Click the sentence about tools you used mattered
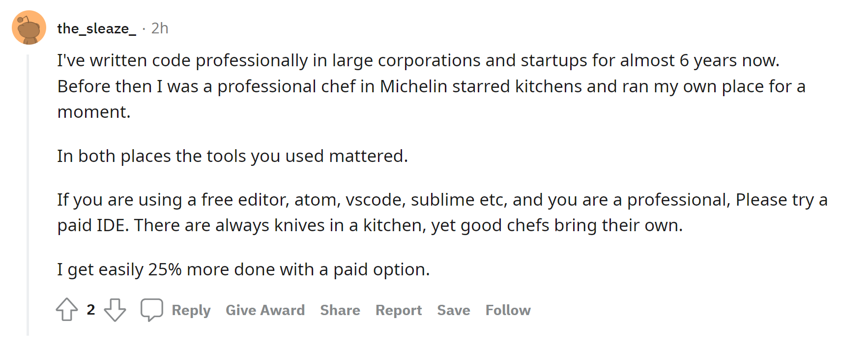 point(232,156)
